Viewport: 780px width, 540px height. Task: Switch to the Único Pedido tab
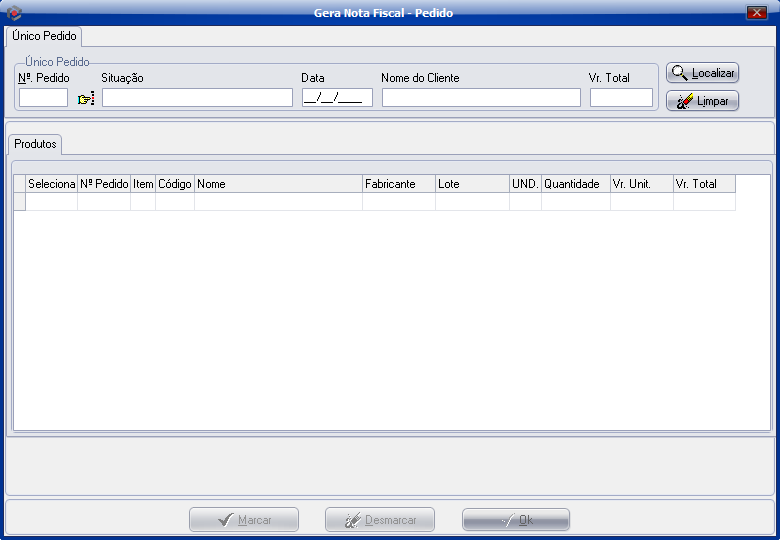[x=44, y=36]
